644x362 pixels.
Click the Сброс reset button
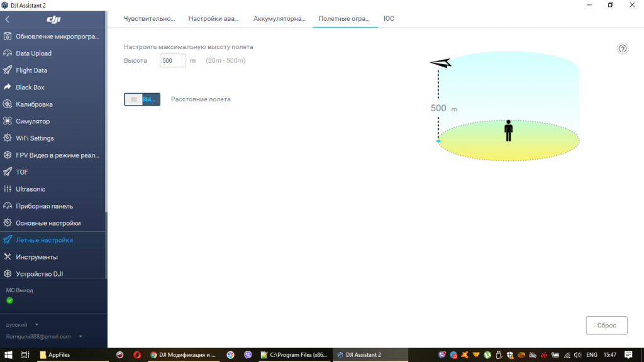606,326
